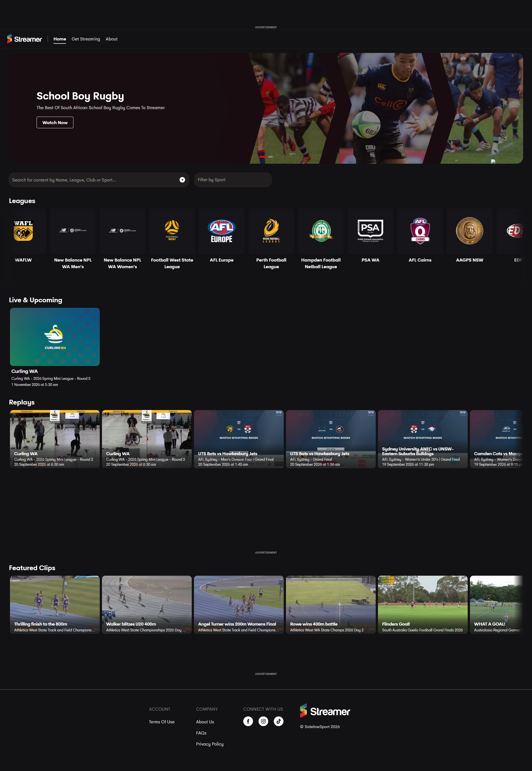
Task: Click the Curling WA upcoming title
Action: pyautogui.click(x=25, y=371)
